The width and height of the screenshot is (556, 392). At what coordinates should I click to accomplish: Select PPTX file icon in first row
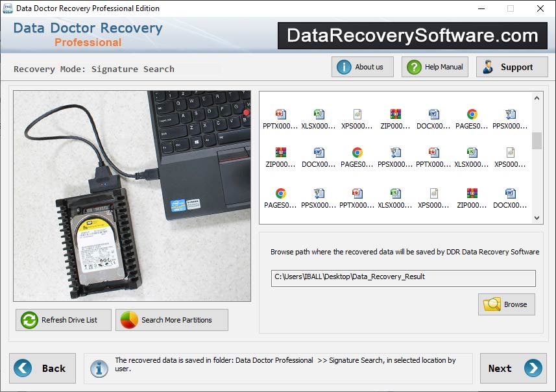tap(280, 114)
